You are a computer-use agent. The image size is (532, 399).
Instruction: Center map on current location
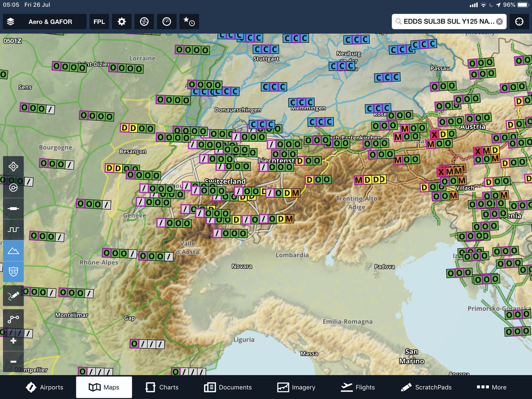(14, 167)
